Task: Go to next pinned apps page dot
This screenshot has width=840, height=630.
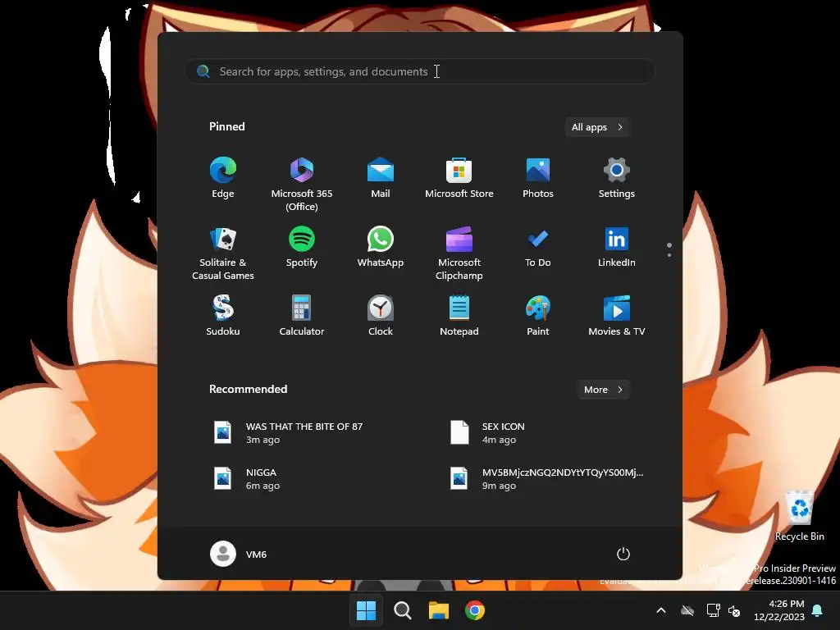Action: (669, 255)
